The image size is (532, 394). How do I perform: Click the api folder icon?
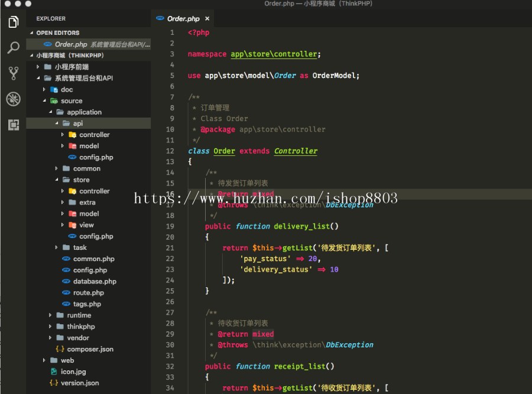click(x=66, y=123)
